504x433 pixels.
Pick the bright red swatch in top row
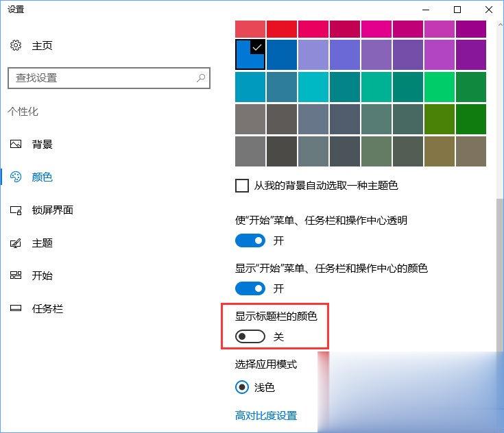pyautogui.click(x=282, y=29)
